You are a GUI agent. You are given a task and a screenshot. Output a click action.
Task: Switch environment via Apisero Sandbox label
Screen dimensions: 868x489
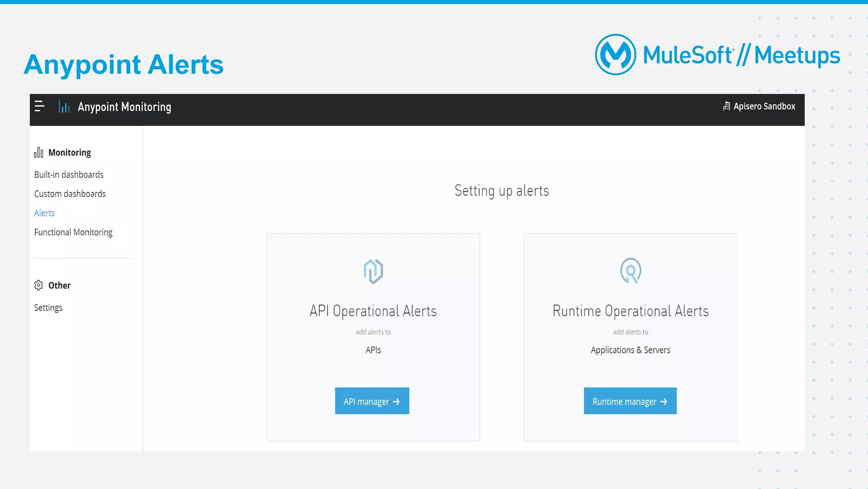(764, 106)
